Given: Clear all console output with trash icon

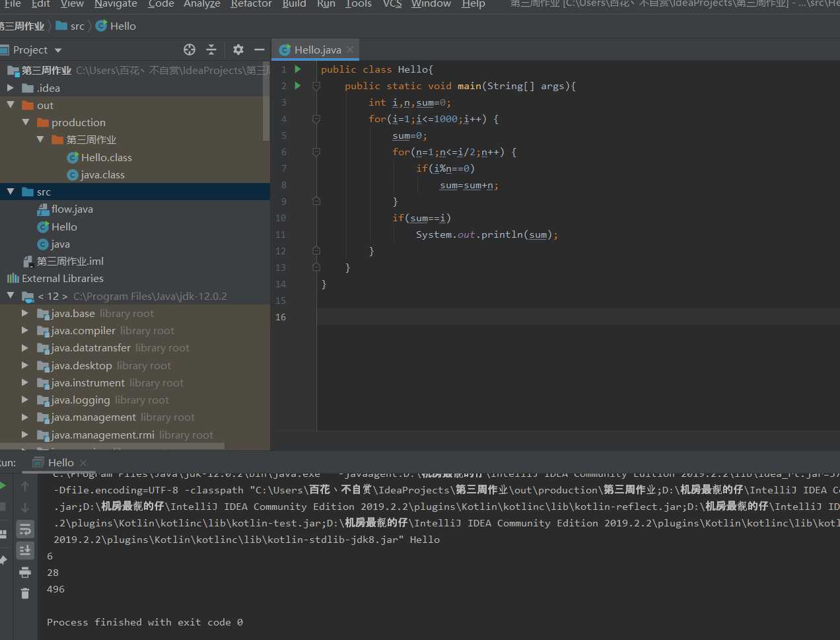Looking at the screenshot, I should click(25, 593).
